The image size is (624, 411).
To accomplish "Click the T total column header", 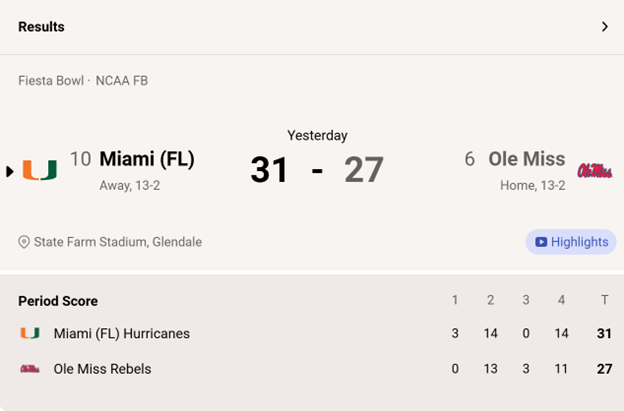I will (x=604, y=301).
